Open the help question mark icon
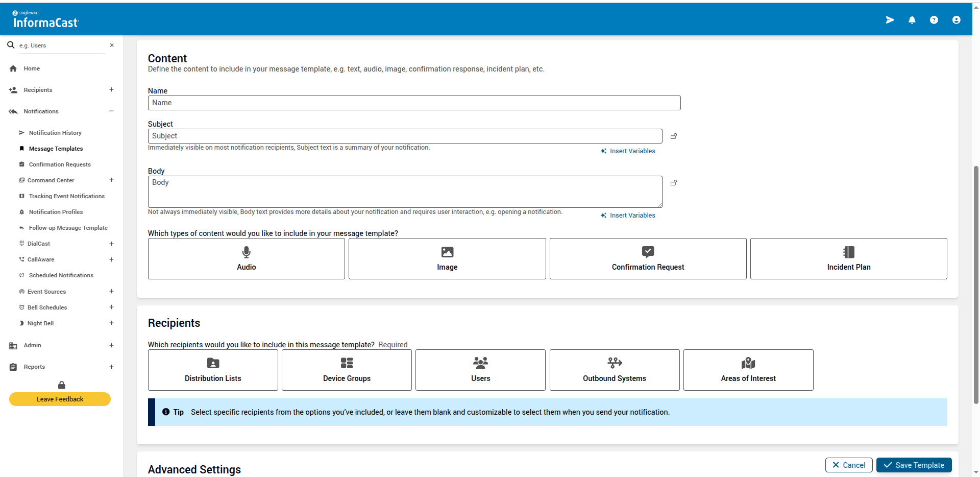This screenshot has width=980, height=477. (934, 20)
